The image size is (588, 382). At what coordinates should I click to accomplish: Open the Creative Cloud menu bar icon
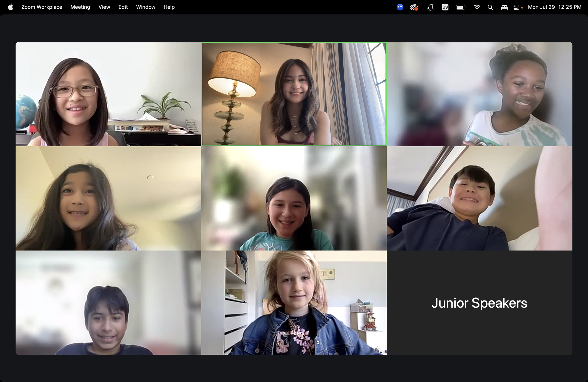(x=414, y=7)
